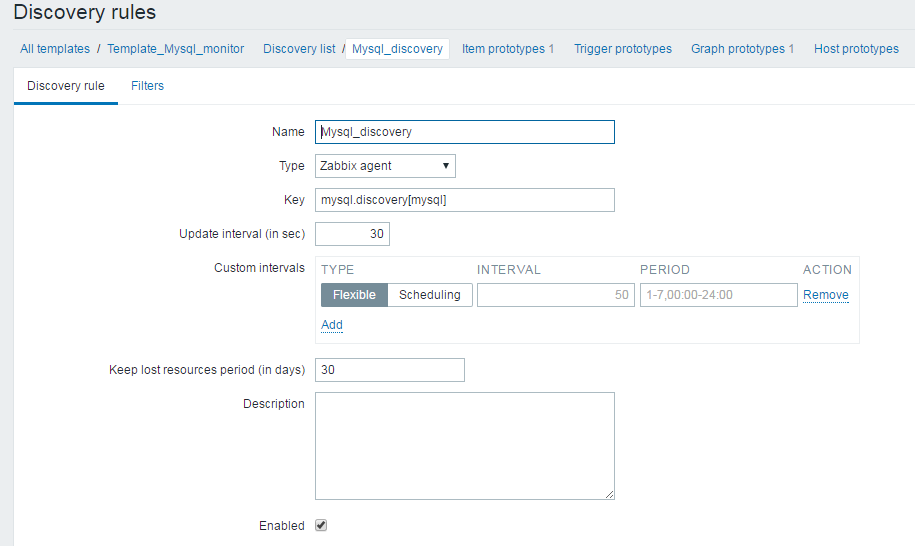
Task: Click the Key field mysql.discovery[mysql]
Action: click(465, 200)
